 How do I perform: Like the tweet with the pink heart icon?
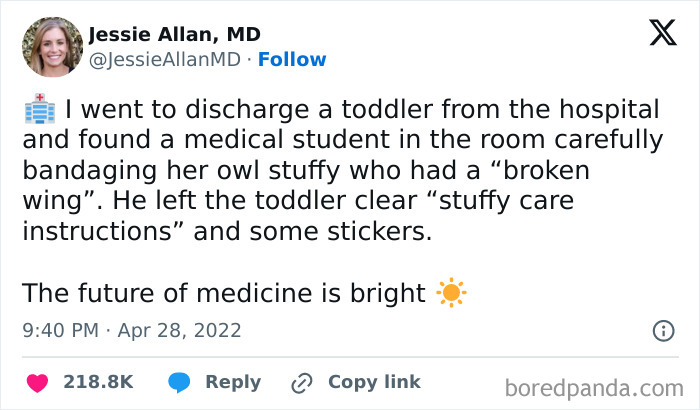coord(38,383)
